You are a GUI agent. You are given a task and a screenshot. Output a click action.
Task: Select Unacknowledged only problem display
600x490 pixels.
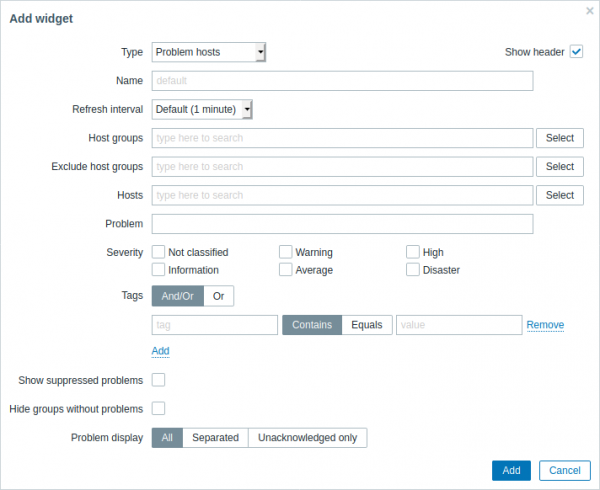point(308,438)
